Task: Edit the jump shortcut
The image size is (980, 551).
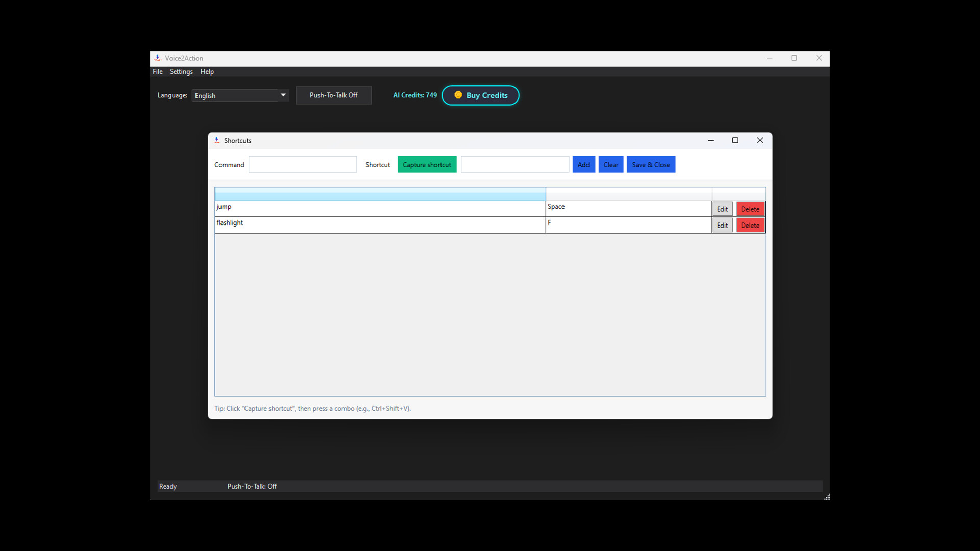Action: [x=722, y=208]
